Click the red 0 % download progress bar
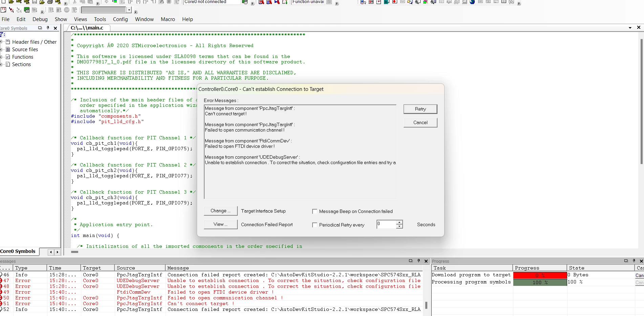The height and width of the screenshot is (316, 644). tap(540, 275)
